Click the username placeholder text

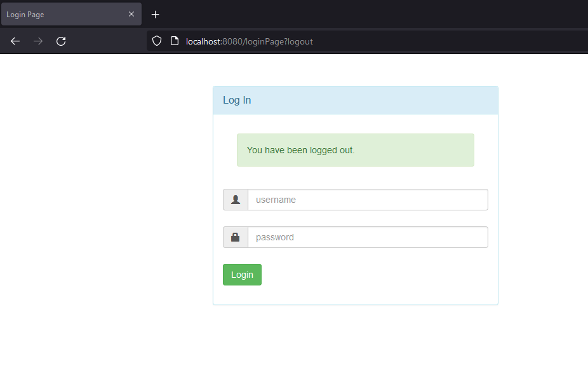click(x=276, y=199)
